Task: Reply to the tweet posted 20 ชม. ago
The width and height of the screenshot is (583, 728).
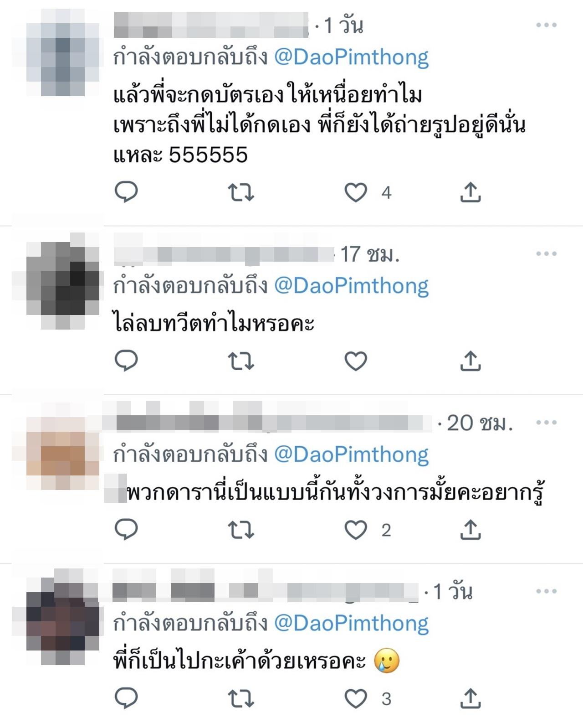Action: click(126, 530)
